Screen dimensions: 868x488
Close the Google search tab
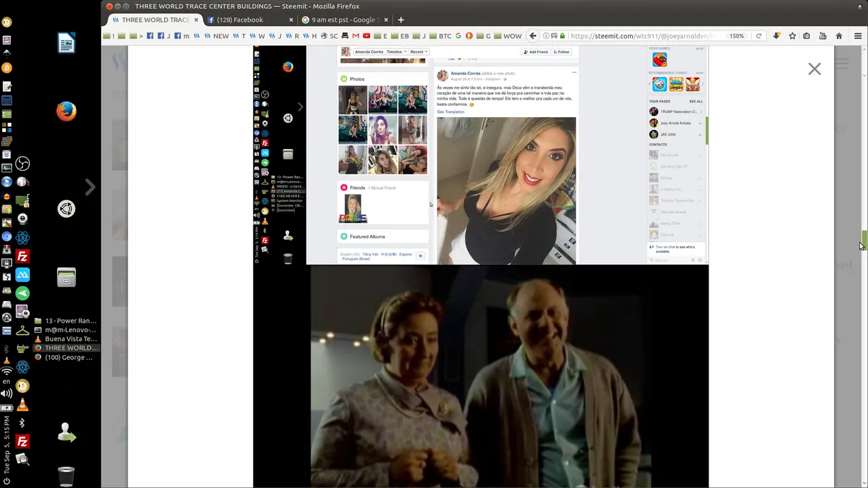click(386, 20)
